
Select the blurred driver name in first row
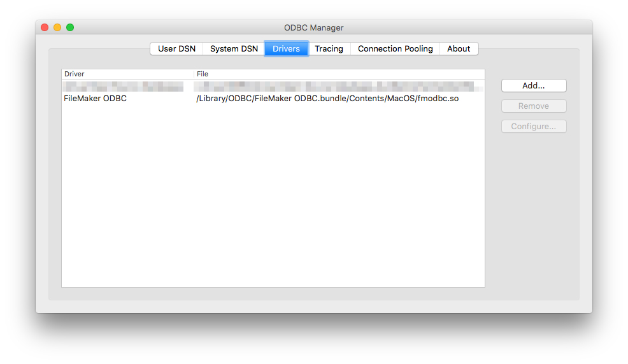pyautogui.click(x=124, y=87)
